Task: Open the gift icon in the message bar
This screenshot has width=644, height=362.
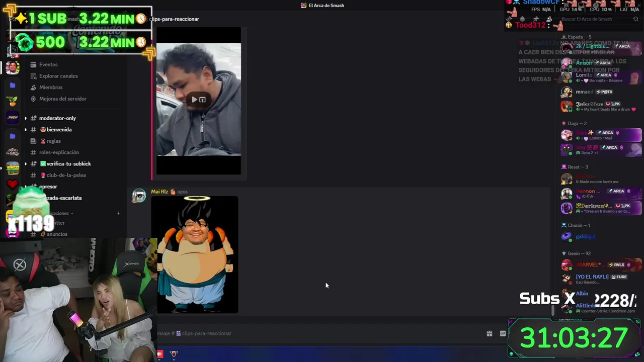Action: (489, 333)
